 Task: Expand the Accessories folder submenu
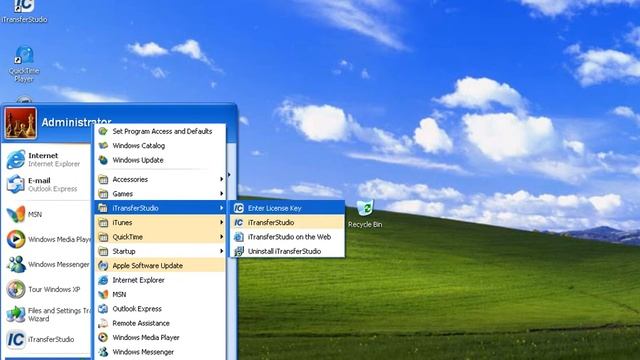[160, 179]
